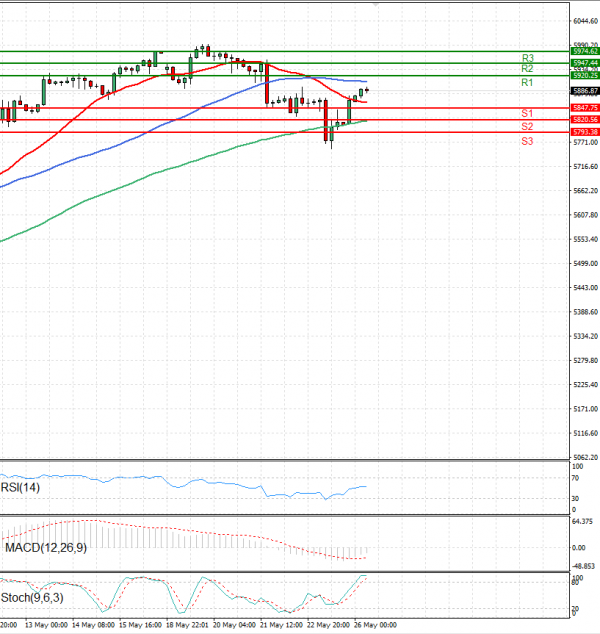Image resolution: width=600 pixels, height=634 pixels.
Task: Click the R1 resistance label
Action: [527, 83]
